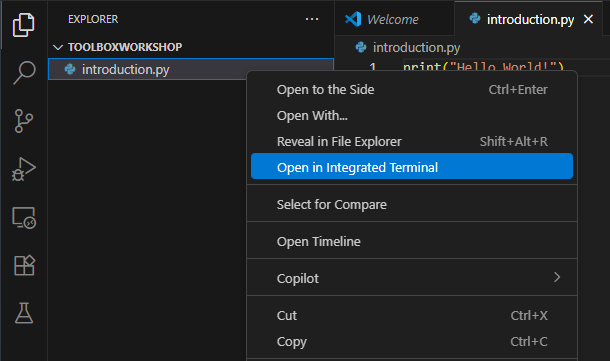Close the introduction.py editor tab
610x361 pixels.
coord(589,19)
